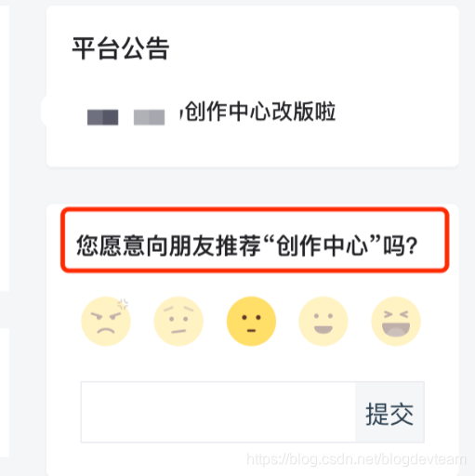Submit feedback with the 提交 button
The width and height of the screenshot is (475, 476).
(x=389, y=412)
